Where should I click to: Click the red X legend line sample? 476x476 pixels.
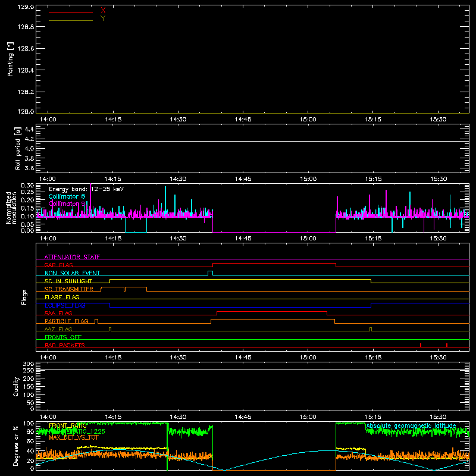tap(71, 12)
